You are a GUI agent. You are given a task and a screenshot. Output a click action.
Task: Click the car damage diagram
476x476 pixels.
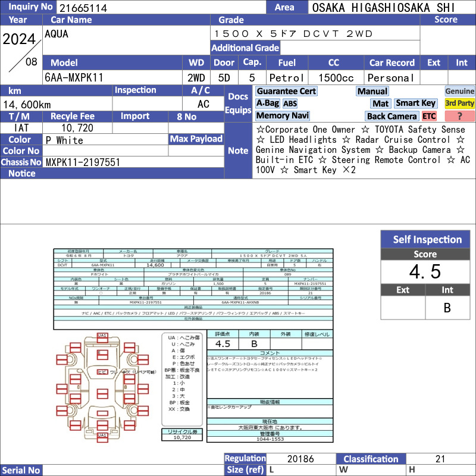tap(102, 387)
